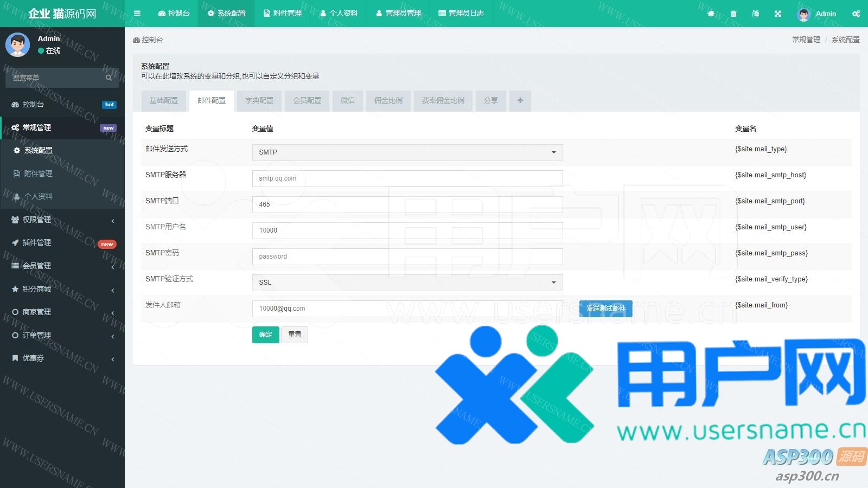Open the SMTP验证方式 SSL dropdown
This screenshot has height=488, width=868.
point(407,282)
